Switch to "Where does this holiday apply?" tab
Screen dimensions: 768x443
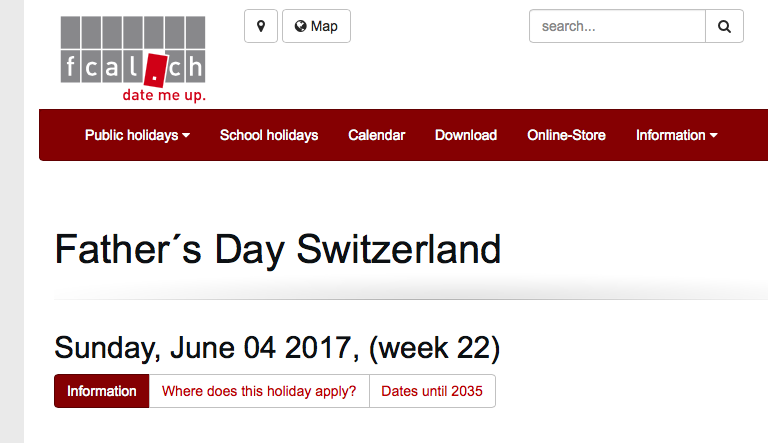[x=259, y=391]
